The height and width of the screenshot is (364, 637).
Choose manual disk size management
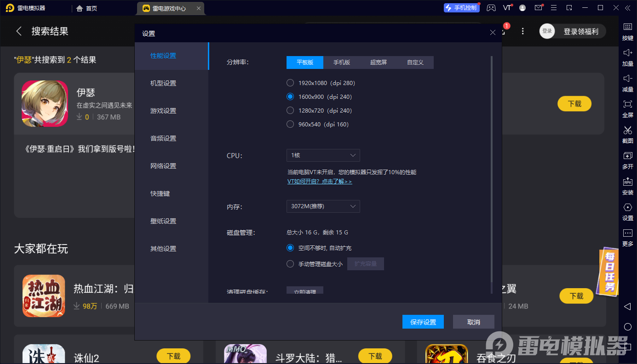coord(290,263)
